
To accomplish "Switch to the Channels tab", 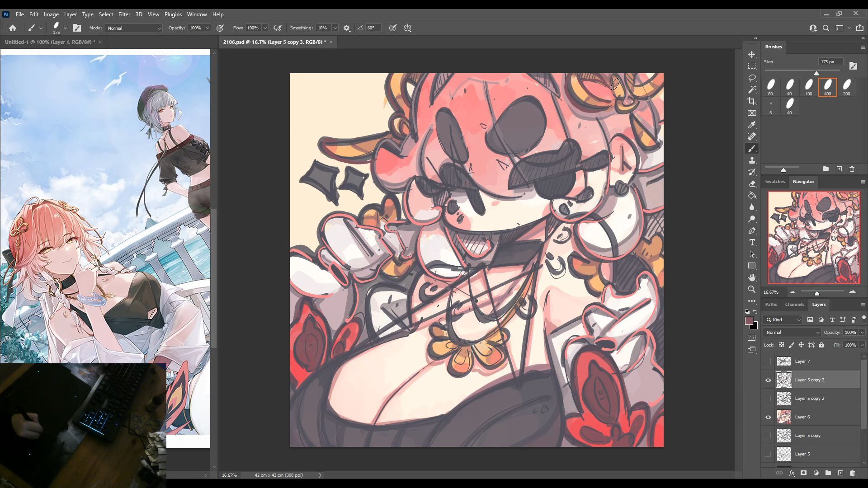I will [x=794, y=305].
